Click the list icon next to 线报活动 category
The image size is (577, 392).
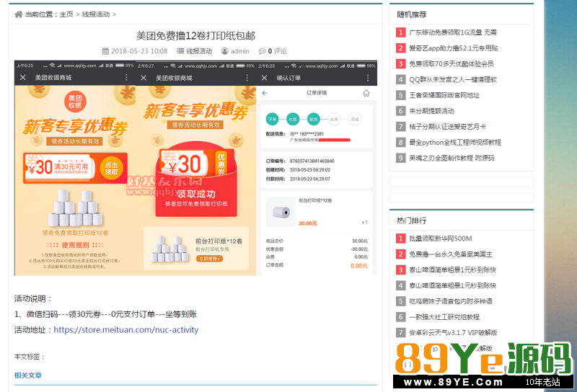click(x=180, y=51)
